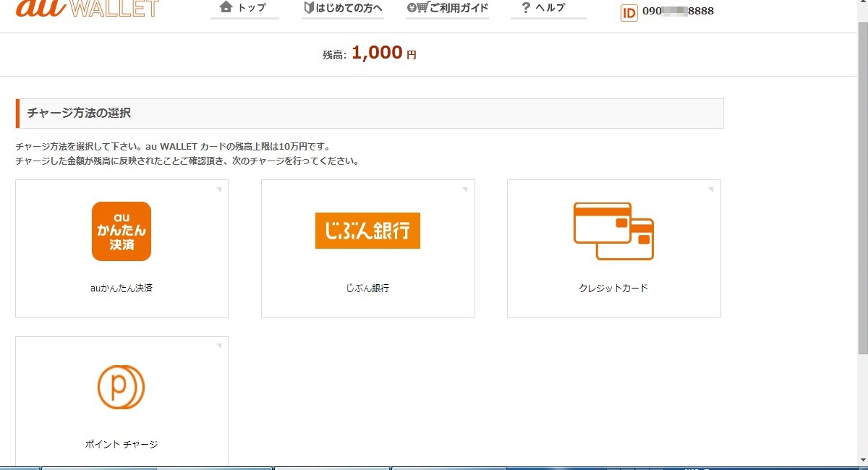Screen dimensions: 868x470
Task: Click the au WALLET logo
Action: (x=87, y=8)
